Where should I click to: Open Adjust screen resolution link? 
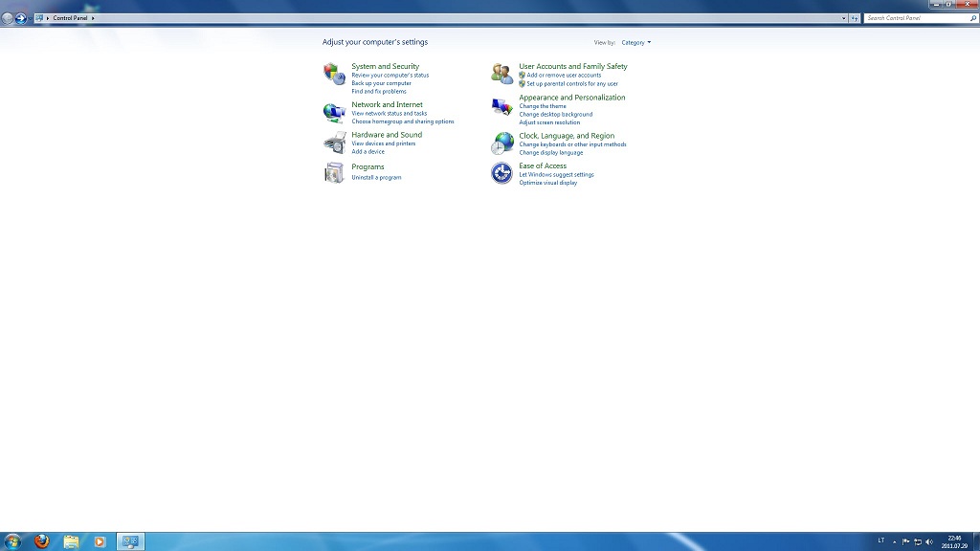pyautogui.click(x=549, y=122)
